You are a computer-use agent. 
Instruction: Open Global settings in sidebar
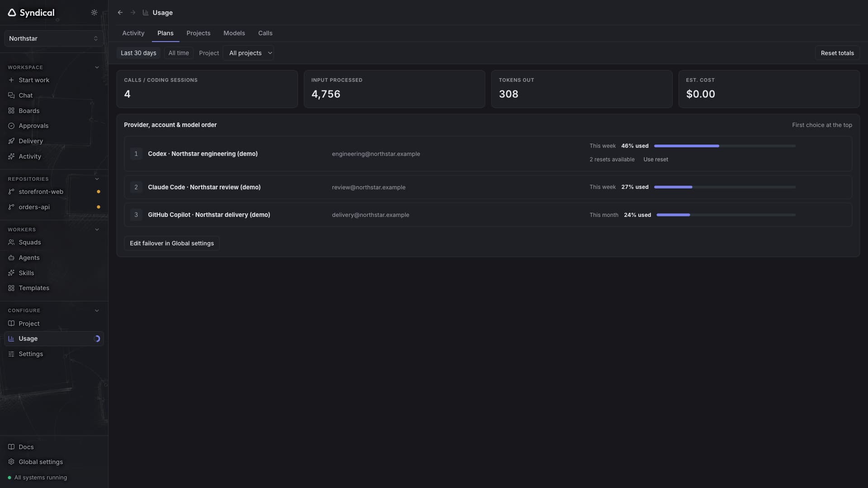click(x=54, y=462)
